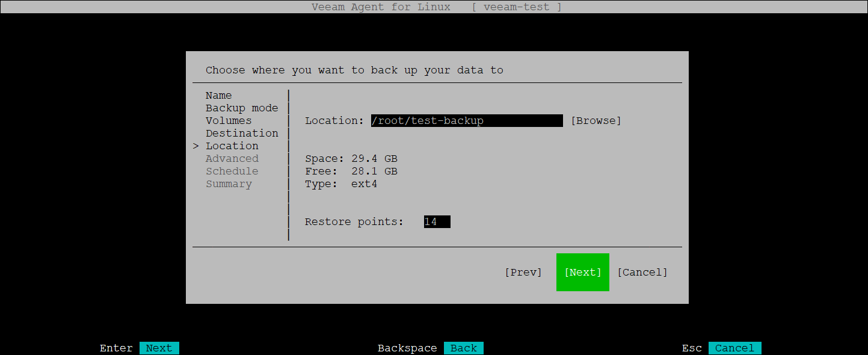Click the "Free: 28.1 GB" text
The width and height of the screenshot is (868, 355).
pos(351,171)
